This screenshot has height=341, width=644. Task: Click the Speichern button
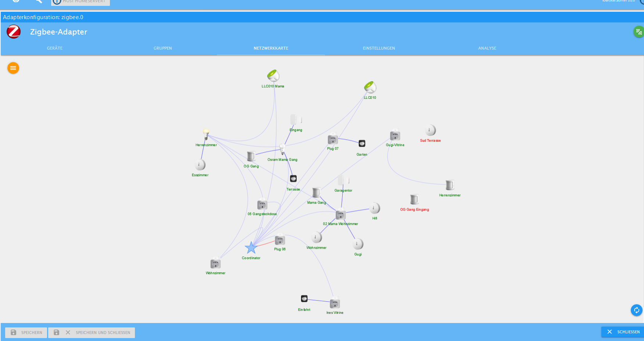pos(26,333)
